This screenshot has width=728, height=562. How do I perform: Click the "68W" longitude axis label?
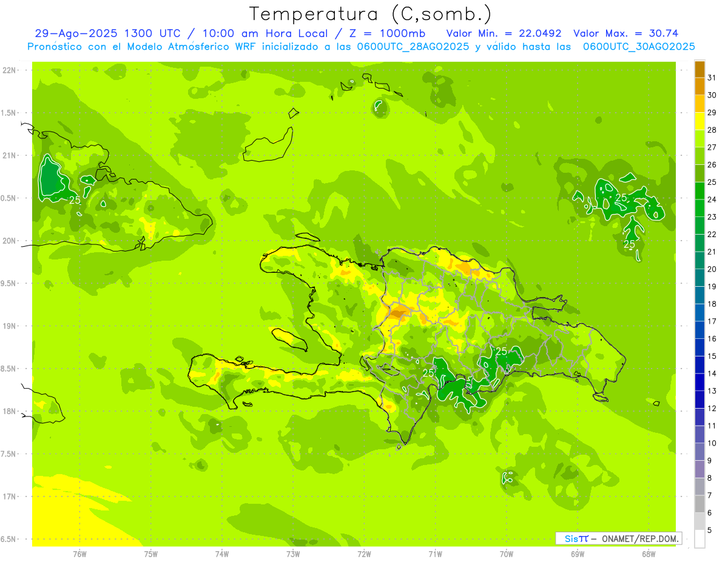[649, 554]
